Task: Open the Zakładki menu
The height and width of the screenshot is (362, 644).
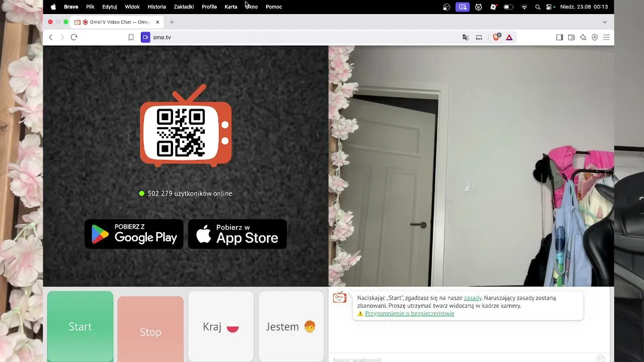Action: (184, 7)
